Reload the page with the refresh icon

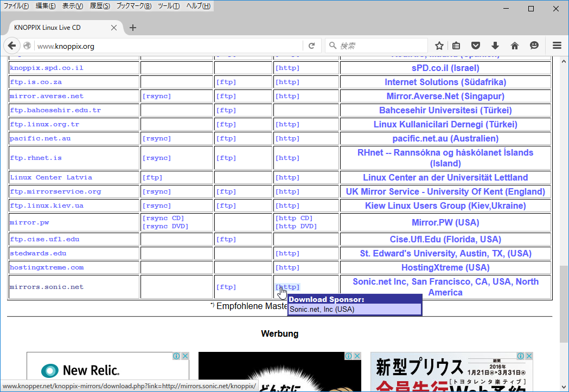tap(311, 46)
